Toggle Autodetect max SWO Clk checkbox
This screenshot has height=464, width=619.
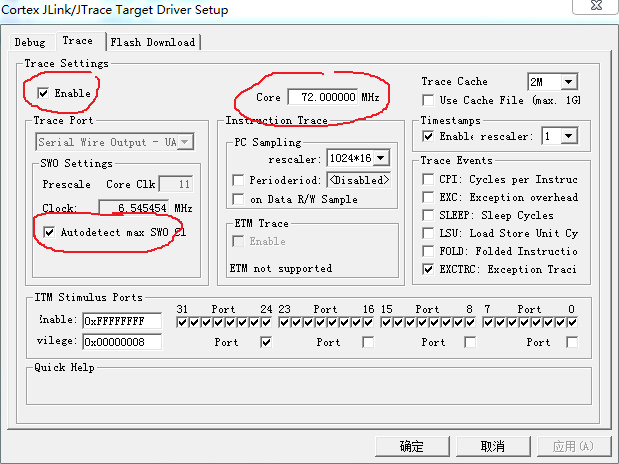tap(49, 232)
